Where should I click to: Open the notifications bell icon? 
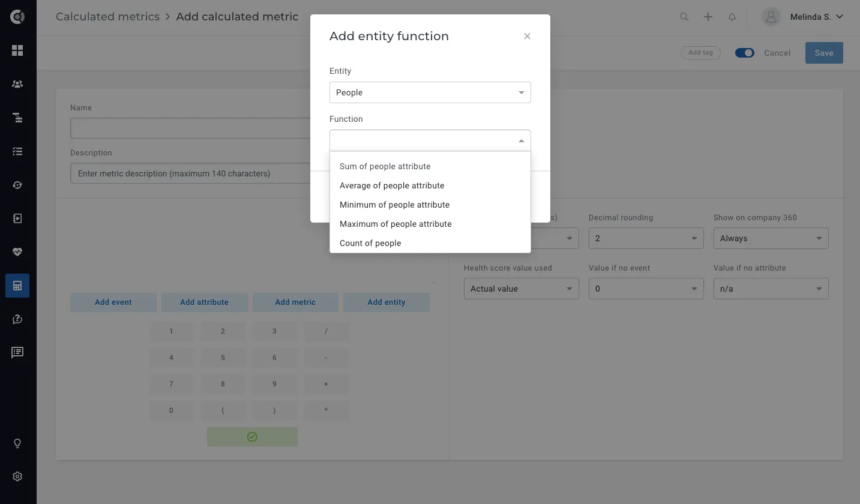point(732,17)
